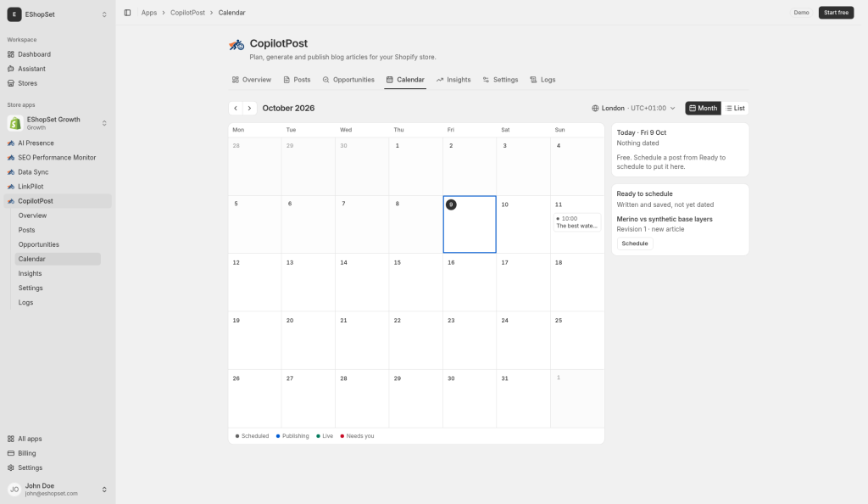Select today, October 9, on calendar
Viewport: 868px width, 504px height.
pos(470,224)
